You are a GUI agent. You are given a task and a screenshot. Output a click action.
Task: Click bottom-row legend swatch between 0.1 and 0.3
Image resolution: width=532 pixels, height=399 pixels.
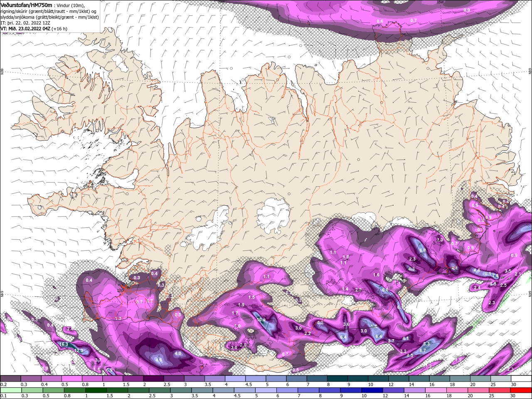tap(11, 390)
